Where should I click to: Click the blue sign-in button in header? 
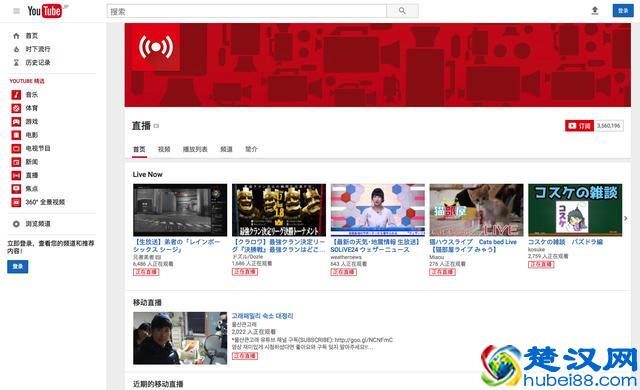pos(623,11)
